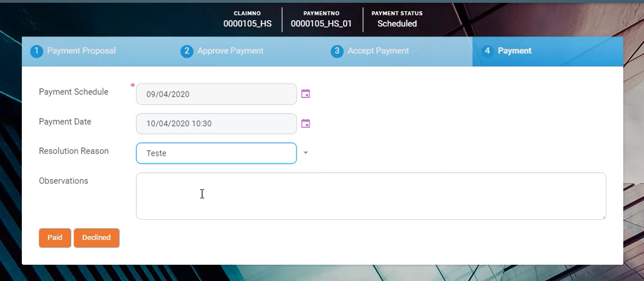
Task: Expand the Resolution Reason dropdown arrow
Action: pyautogui.click(x=305, y=153)
